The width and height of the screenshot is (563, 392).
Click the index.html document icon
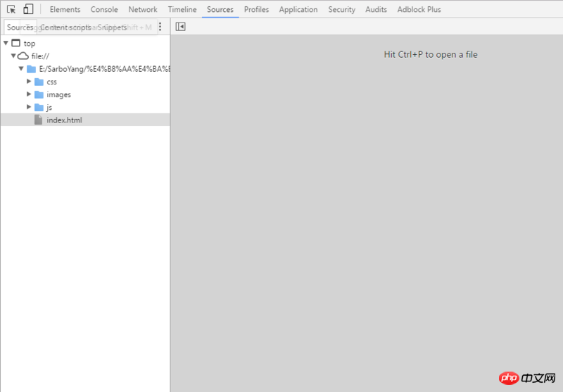tap(38, 120)
